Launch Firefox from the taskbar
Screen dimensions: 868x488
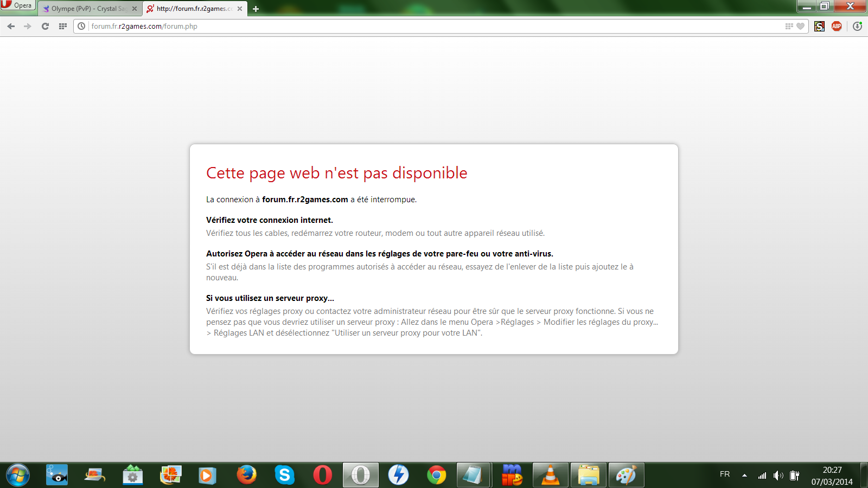click(x=247, y=475)
